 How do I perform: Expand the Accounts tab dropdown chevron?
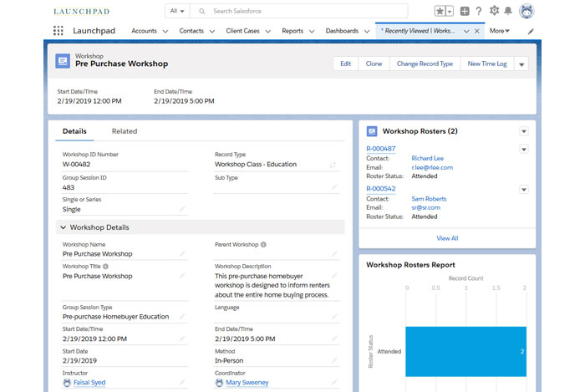click(165, 31)
